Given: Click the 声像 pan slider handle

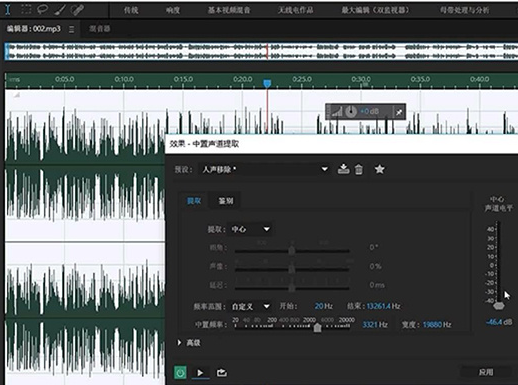Looking at the screenshot, I should click(292, 269).
